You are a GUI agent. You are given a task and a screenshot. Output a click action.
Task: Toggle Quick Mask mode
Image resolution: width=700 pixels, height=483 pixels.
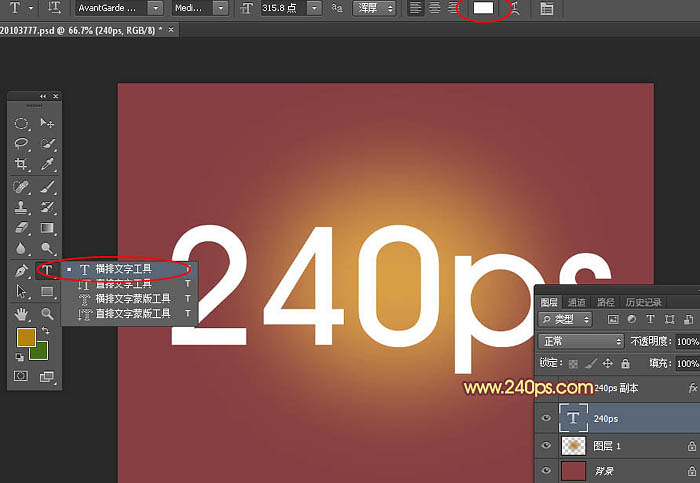(x=21, y=376)
